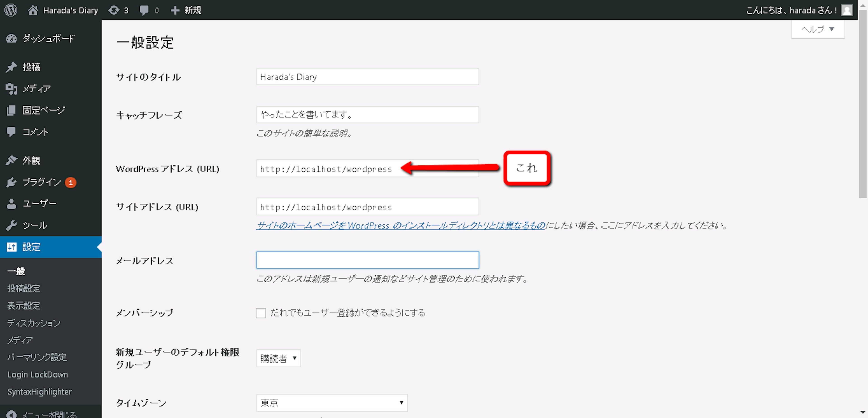Open the updates icon showing 3
The image size is (868, 418).
click(114, 10)
